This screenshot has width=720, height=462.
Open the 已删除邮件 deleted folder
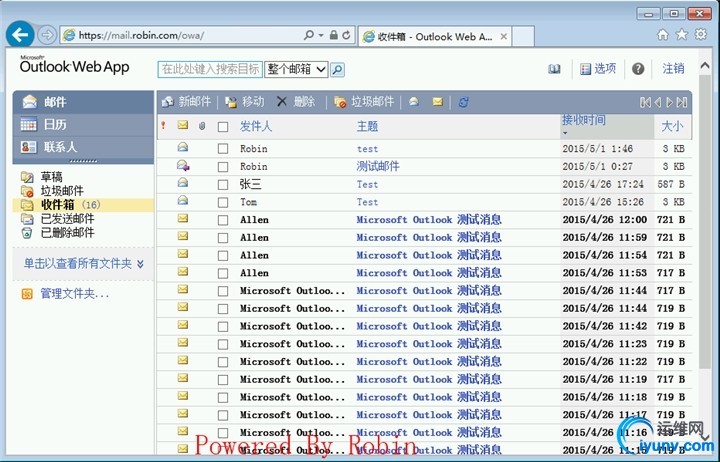point(68,233)
